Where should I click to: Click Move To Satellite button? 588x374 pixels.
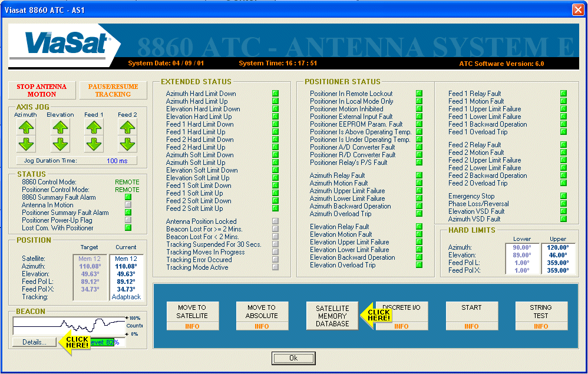pyautogui.click(x=193, y=312)
